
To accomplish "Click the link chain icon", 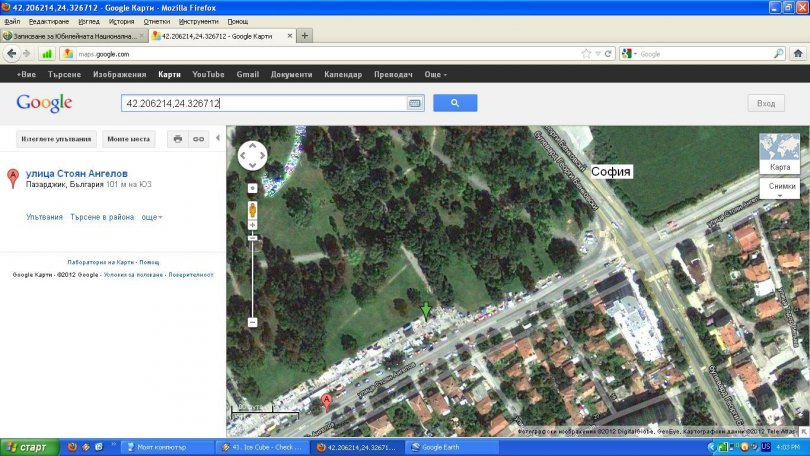I will pyautogui.click(x=199, y=139).
